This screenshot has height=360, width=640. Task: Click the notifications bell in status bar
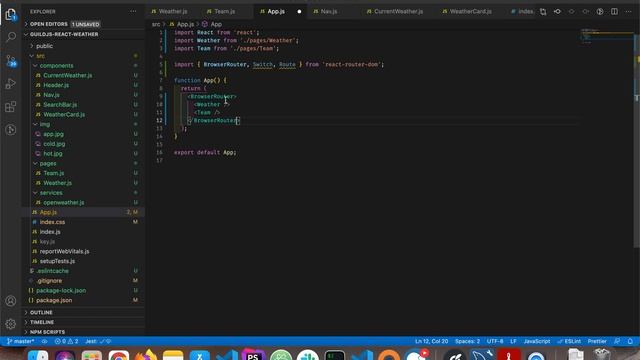click(x=630, y=341)
